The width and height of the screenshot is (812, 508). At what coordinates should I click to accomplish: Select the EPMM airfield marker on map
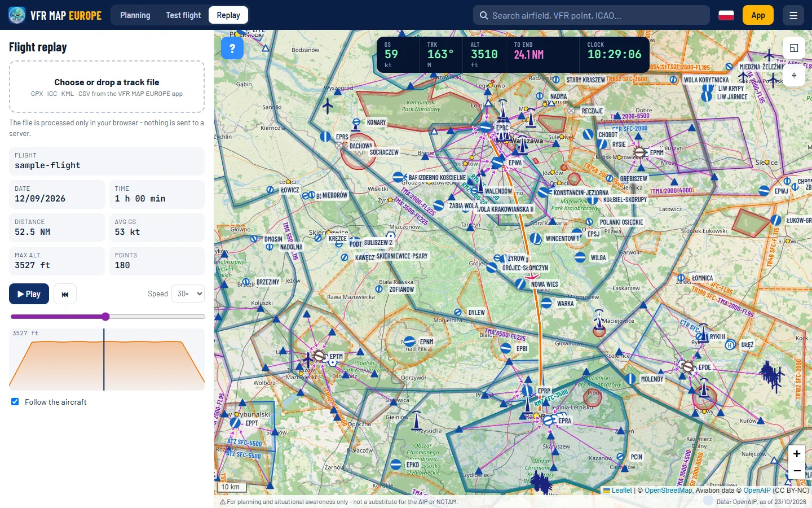tap(639, 152)
